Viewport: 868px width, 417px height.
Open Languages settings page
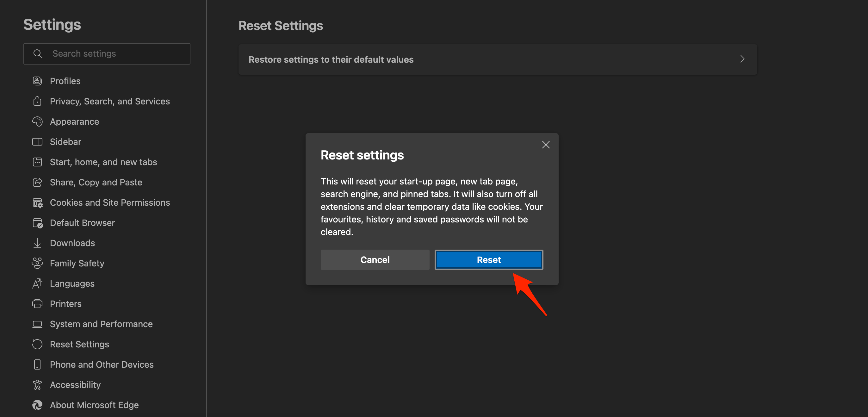tap(72, 283)
